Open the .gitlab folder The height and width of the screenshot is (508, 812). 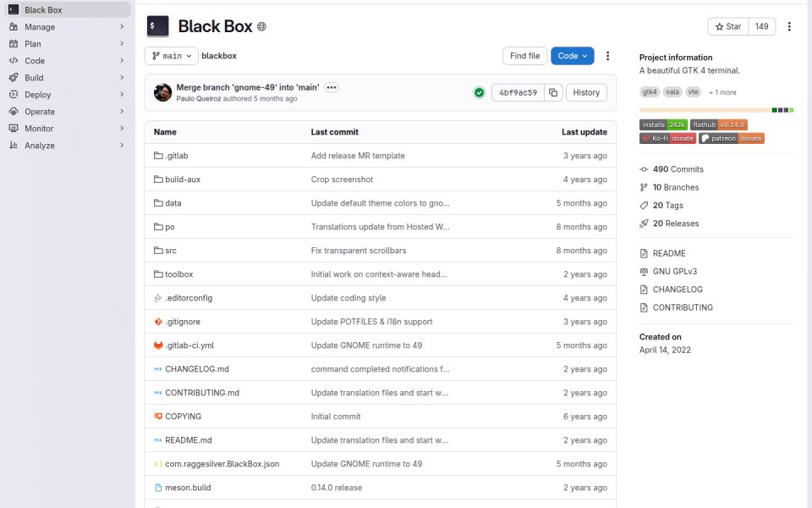[x=177, y=156]
